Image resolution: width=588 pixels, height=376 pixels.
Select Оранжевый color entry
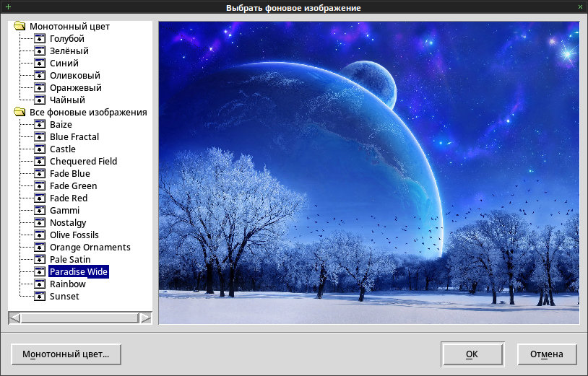coord(76,87)
